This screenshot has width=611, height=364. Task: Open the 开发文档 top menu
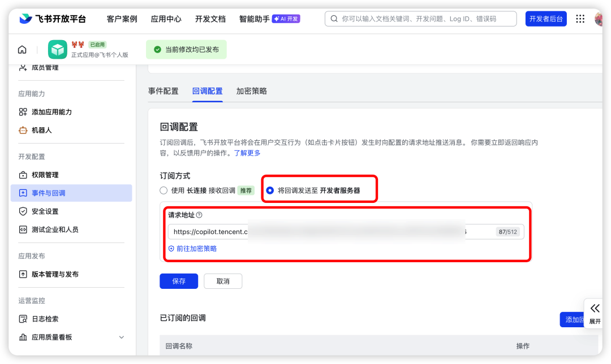click(210, 19)
